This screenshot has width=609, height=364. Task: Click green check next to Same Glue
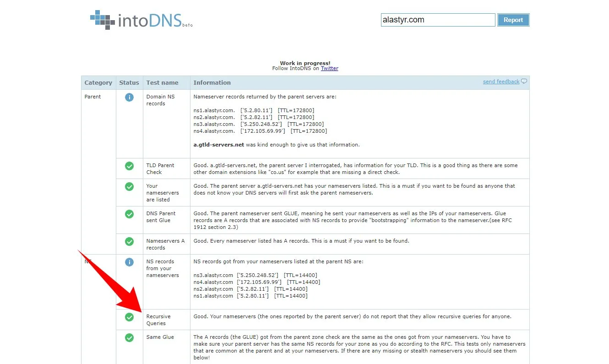[129, 337]
